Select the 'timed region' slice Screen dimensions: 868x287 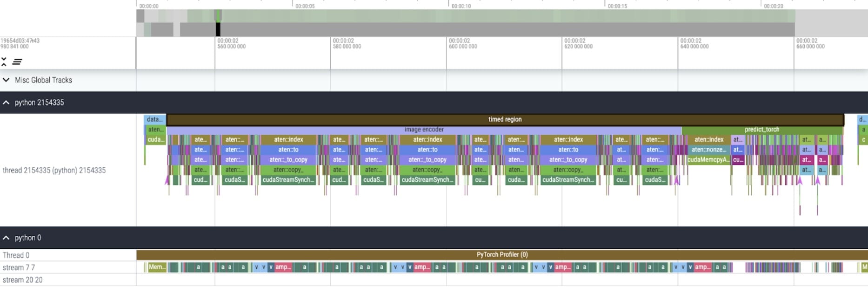click(505, 119)
